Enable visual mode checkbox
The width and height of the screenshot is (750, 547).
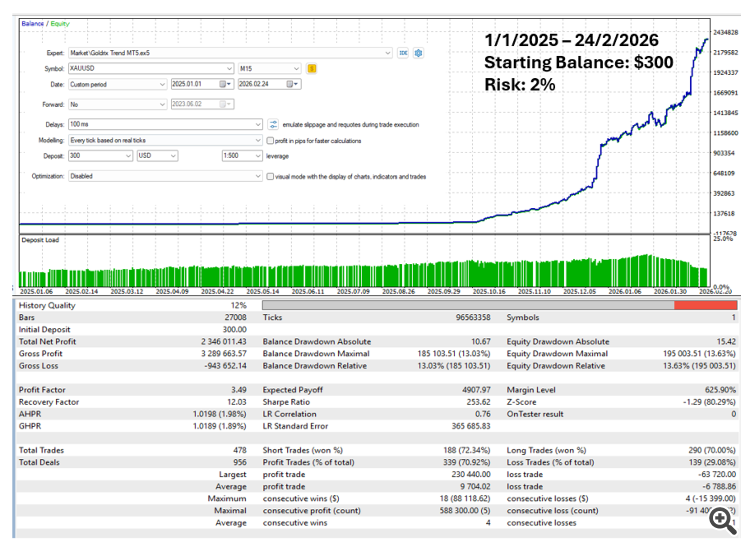(270, 177)
